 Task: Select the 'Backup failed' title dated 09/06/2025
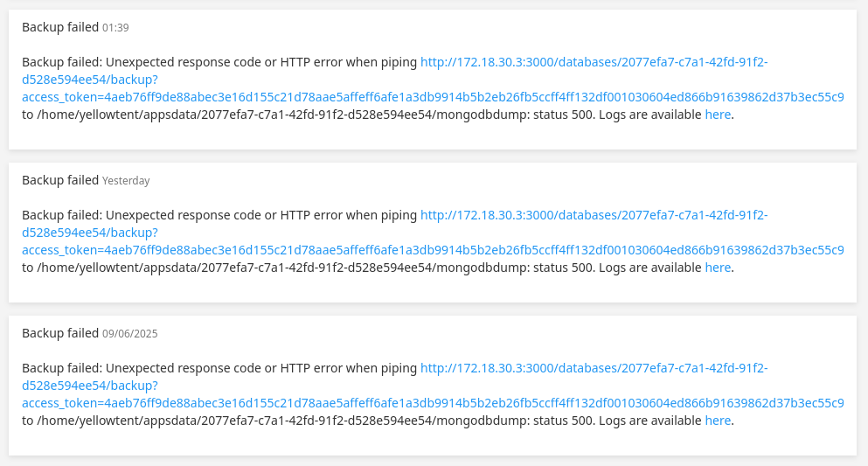tap(60, 333)
